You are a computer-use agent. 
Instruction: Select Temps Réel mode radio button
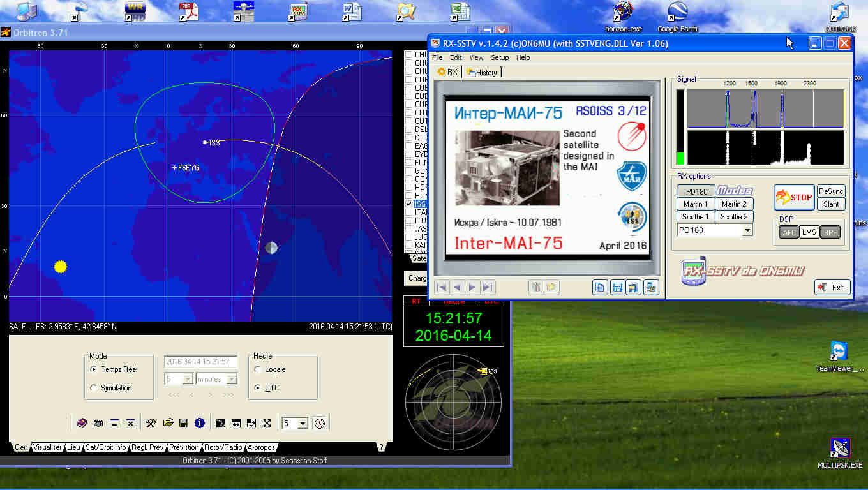pos(94,369)
